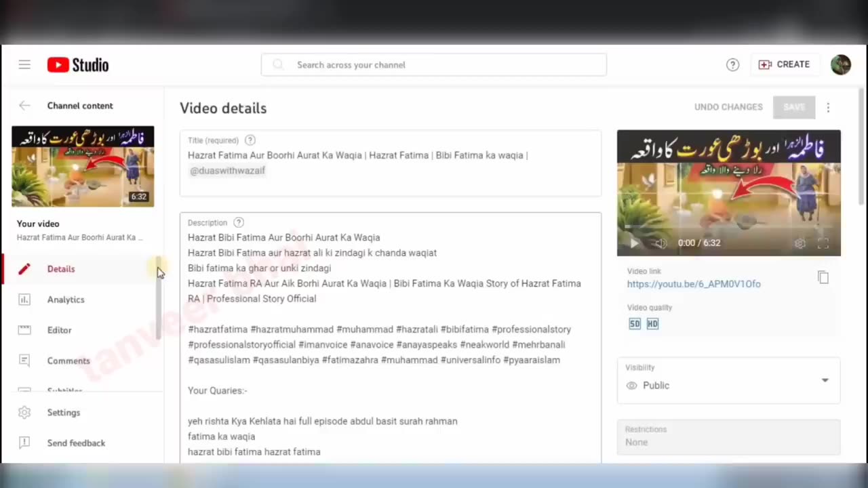
Task: Open the hamburger navigation menu
Action: (x=24, y=64)
